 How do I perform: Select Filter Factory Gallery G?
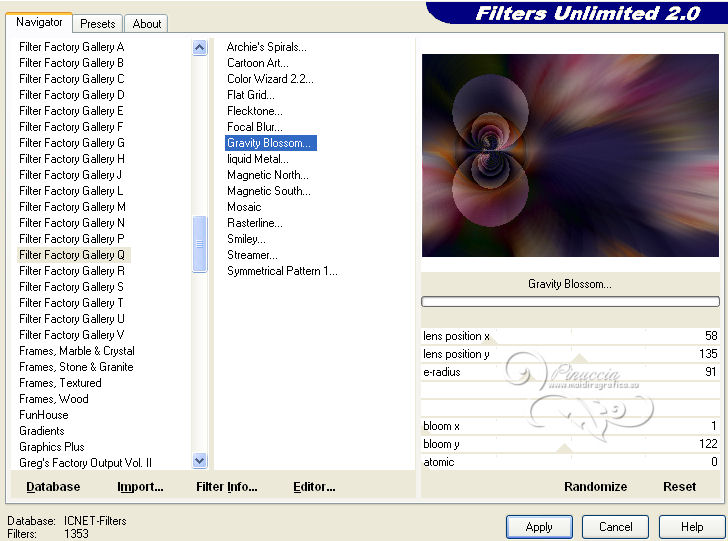point(72,143)
